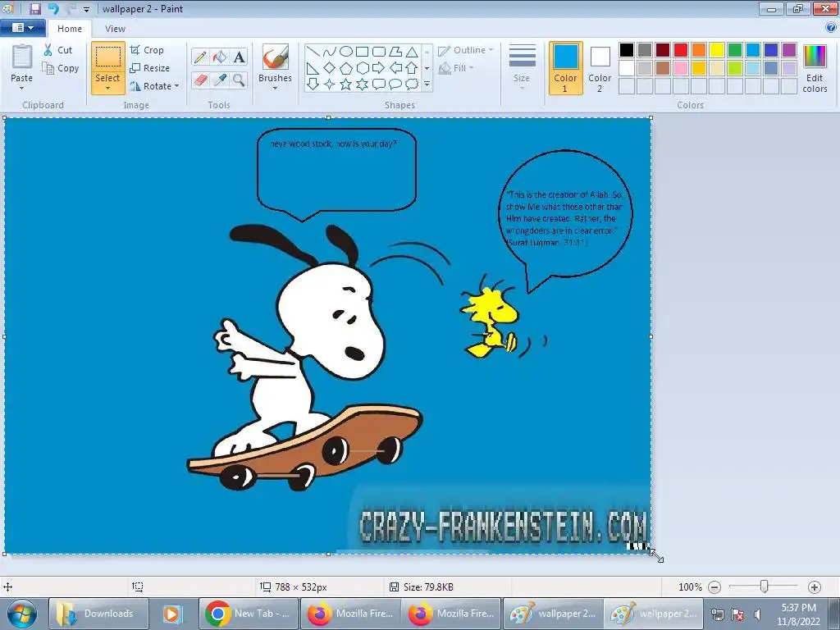Choose the Six-point star shape
The height and width of the screenshot is (630, 840).
(x=362, y=84)
